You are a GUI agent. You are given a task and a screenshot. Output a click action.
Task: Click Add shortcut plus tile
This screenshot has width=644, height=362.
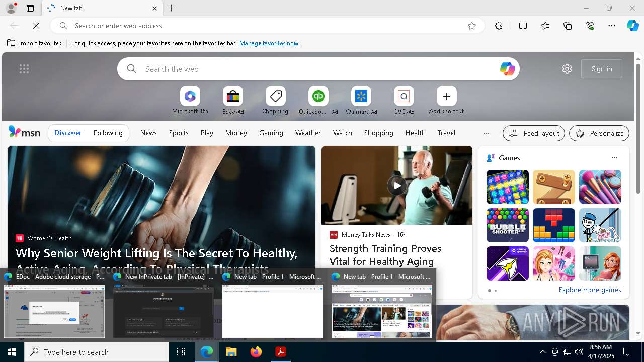446,101
